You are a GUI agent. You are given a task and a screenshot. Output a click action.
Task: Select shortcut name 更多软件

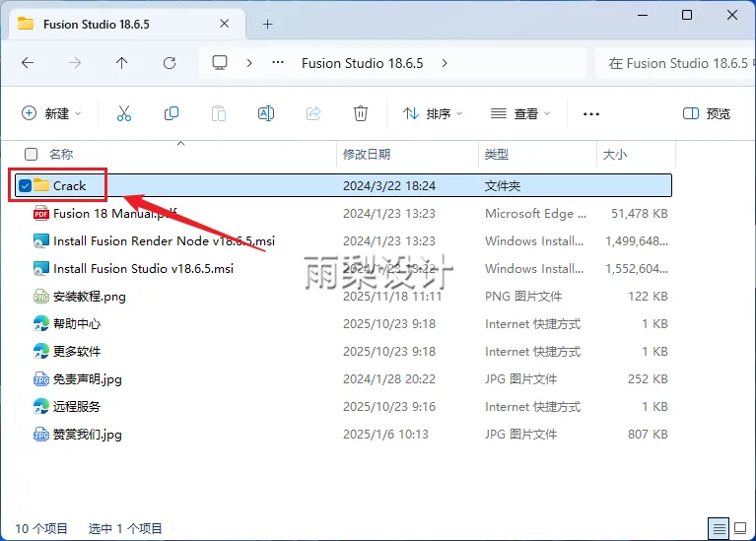pyautogui.click(x=77, y=351)
